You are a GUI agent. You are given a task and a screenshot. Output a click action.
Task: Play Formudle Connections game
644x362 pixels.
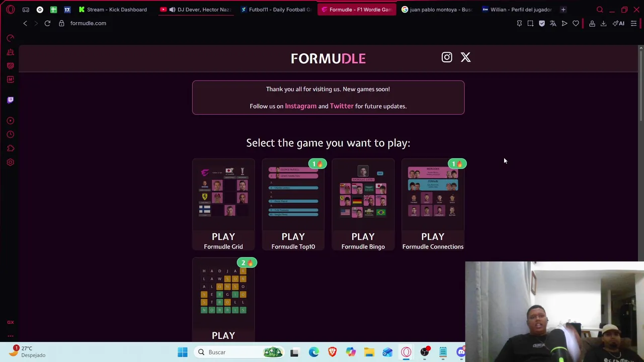(433, 205)
